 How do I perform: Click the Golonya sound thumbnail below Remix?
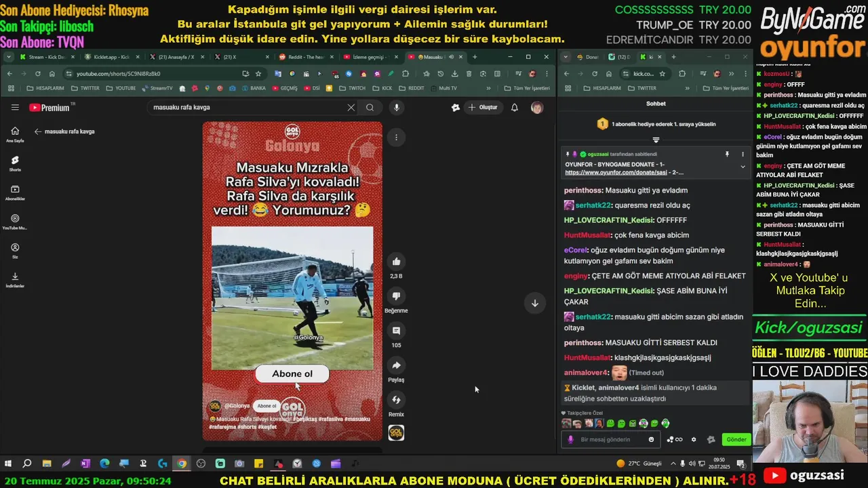click(x=396, y=432)
